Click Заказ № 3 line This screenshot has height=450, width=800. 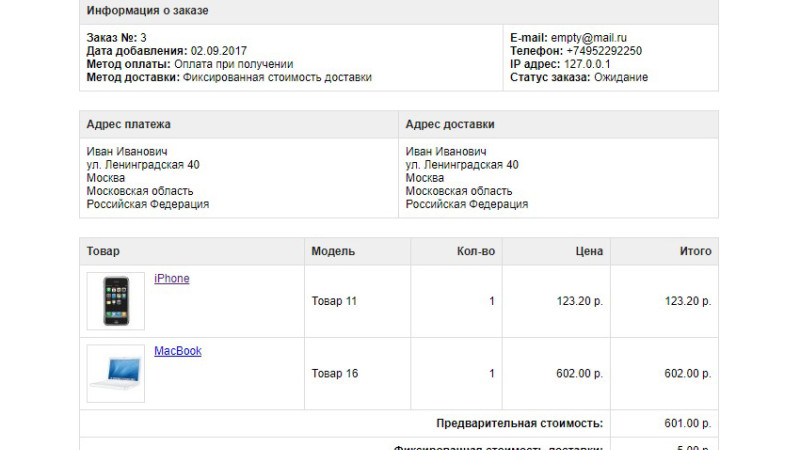click(x=116, y=38)
